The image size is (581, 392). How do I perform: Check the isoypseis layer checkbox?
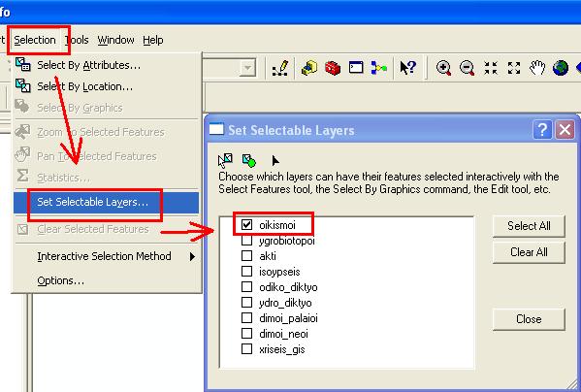[246, 272]
